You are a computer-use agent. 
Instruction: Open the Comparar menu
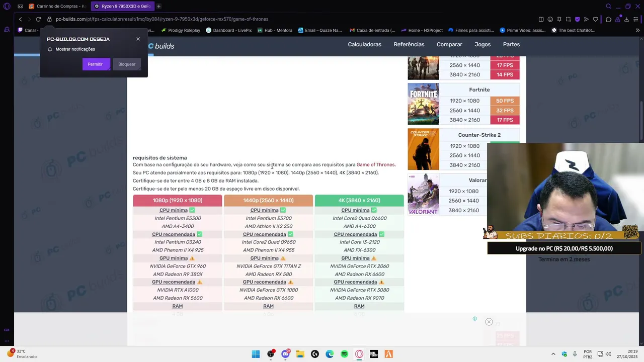pos(449,44)
